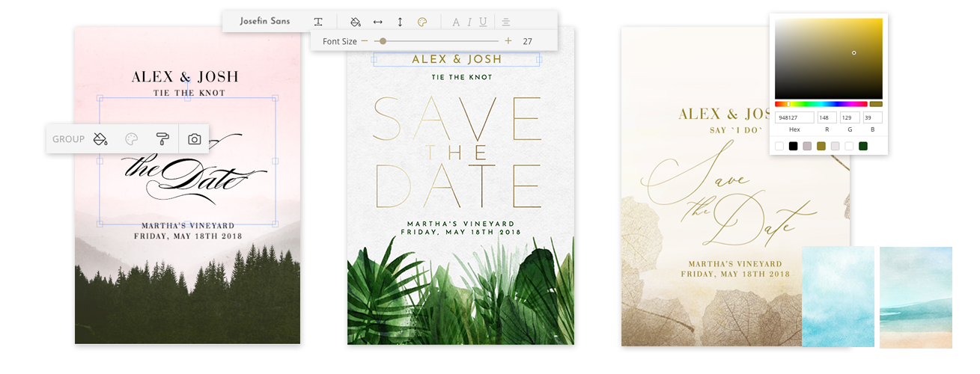Increase font size with the plus button
The height and width of the screenshot is (374, 980).
(x=508, y=41)
